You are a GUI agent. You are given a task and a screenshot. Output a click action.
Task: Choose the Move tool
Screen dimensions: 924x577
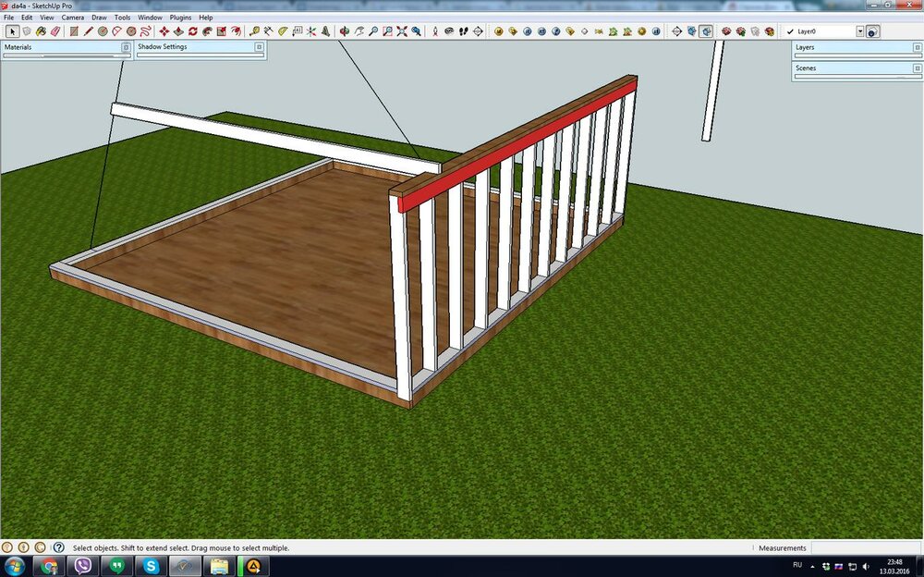(x=164, y=31)
